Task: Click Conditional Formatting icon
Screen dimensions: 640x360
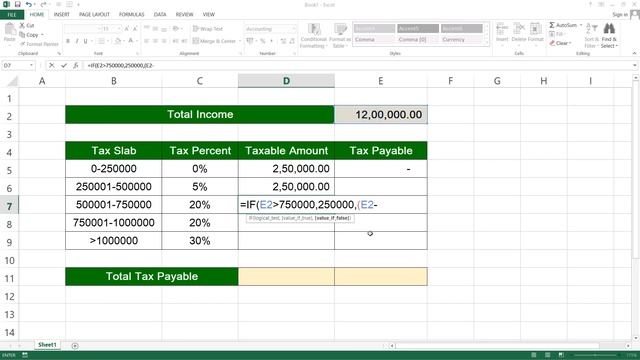Action: (313, 29)
